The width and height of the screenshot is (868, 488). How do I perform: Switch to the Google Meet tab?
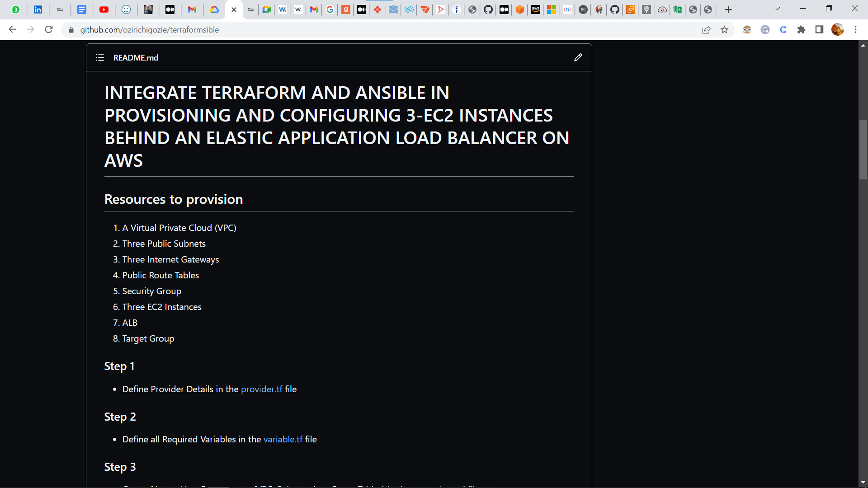(267, 9)
